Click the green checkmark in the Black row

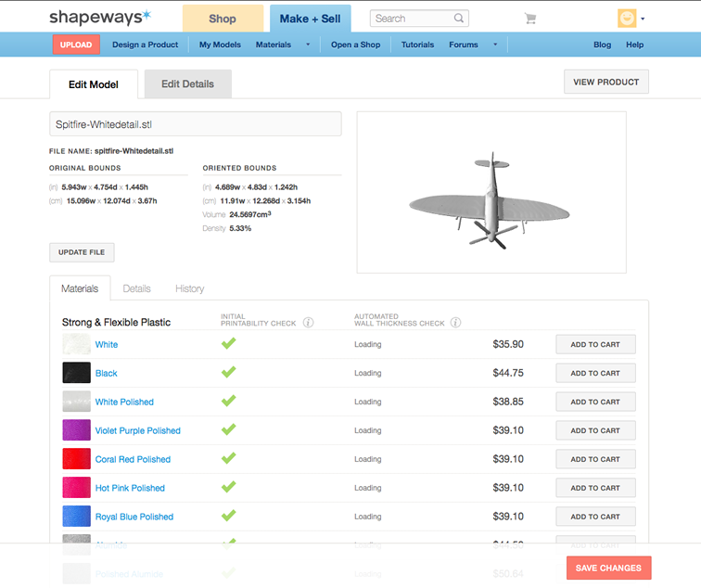[228, 372]
